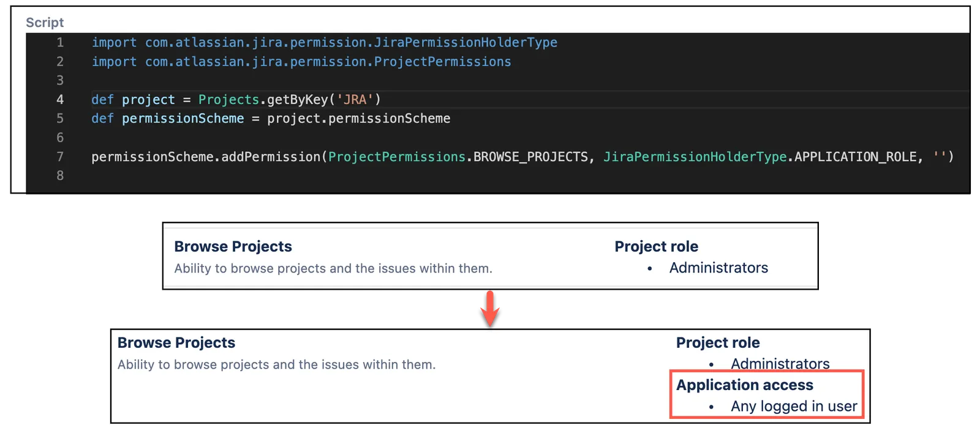Place cursor on JiraPermissionHolderType import line
This screenshot has height=433, width=980.
click(324, 43)
